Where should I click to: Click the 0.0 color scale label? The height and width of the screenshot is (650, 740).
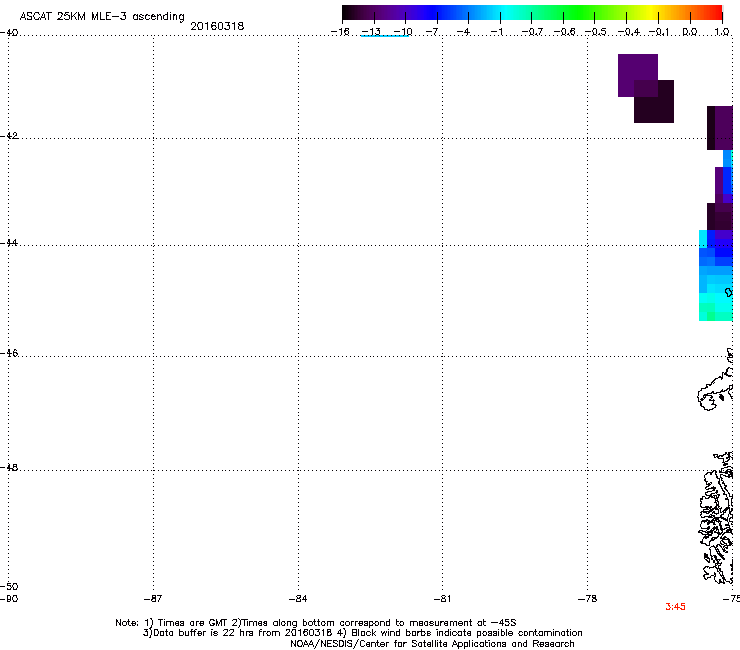pyautogui.click(x=690, y=32)
